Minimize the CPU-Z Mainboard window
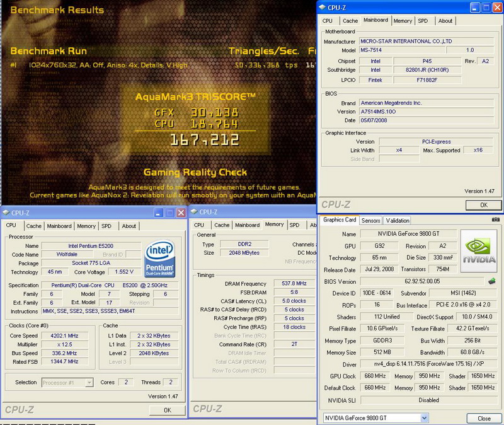This screenshot has height=425, width=504. [x=475, y=8]
